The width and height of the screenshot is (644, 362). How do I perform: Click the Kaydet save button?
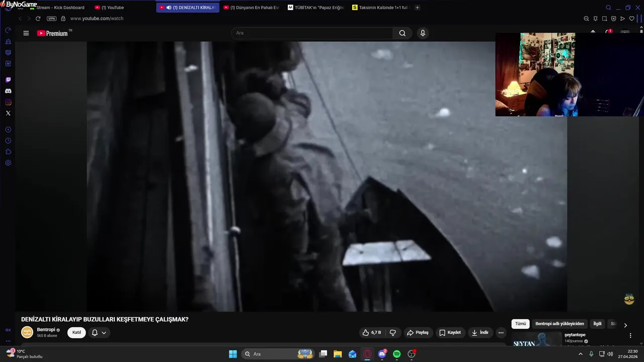click(450, 332)
